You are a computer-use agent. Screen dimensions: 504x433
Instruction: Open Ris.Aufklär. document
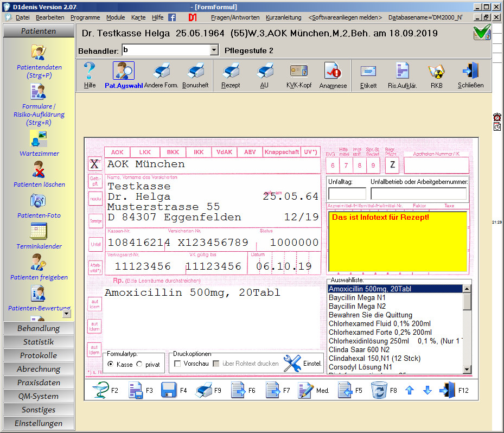pyautogui.click(x=402, y=71)
